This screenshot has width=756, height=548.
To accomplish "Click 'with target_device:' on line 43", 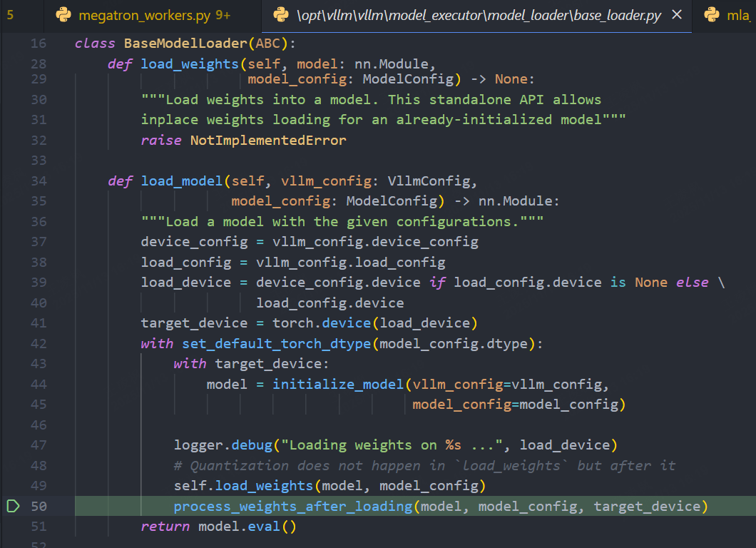I will pos(251,364).
